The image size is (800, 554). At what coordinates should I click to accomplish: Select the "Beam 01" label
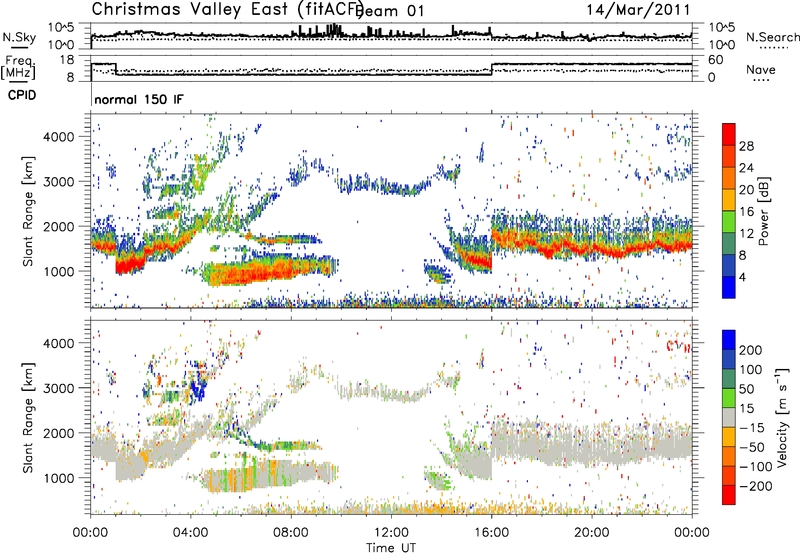389,11
